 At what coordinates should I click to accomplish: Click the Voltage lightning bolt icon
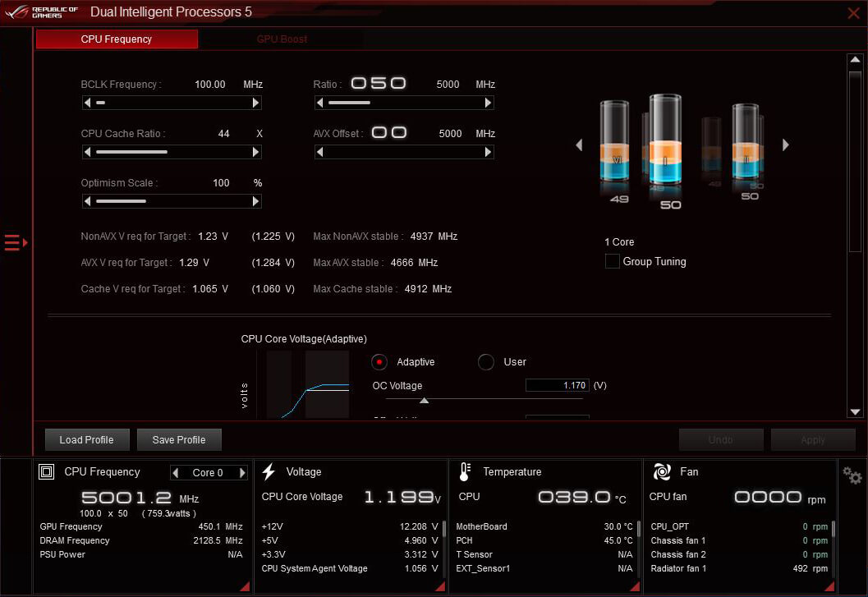(x=269, y=472)
